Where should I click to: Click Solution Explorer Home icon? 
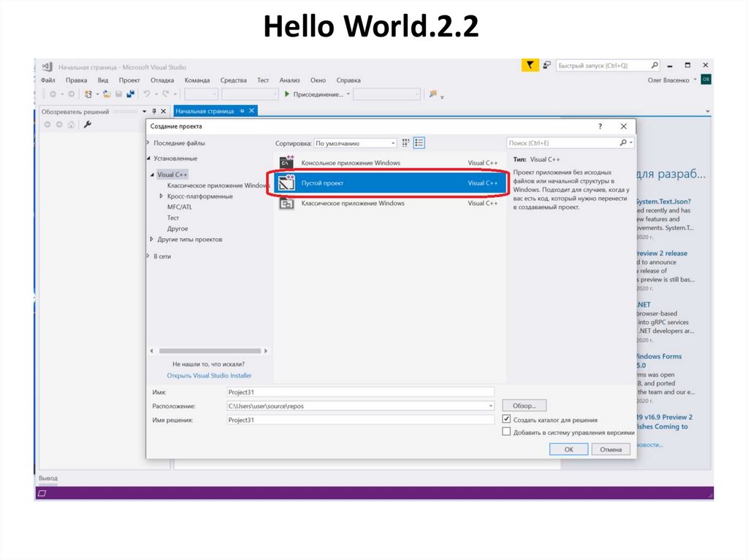[x=71, y=125]
